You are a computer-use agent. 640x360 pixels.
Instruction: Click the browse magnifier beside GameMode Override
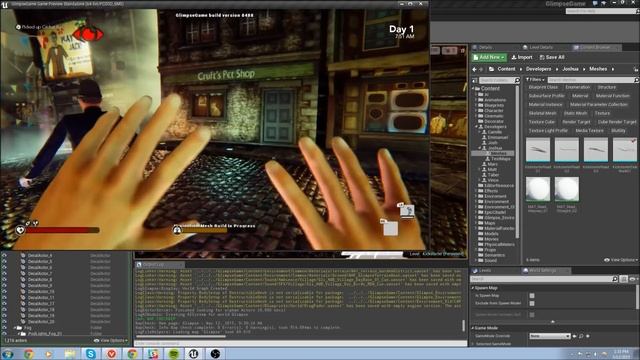581,336
